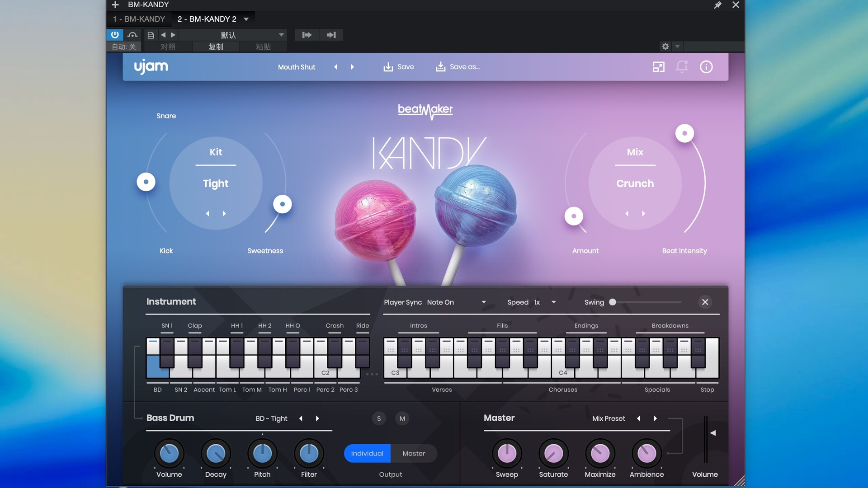Set output to Individual

367,453
